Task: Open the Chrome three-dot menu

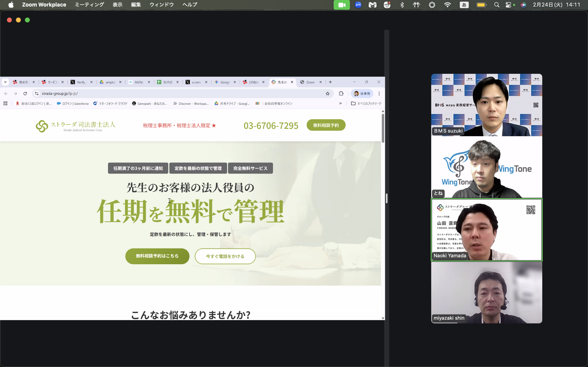Action: coord(379,93)
